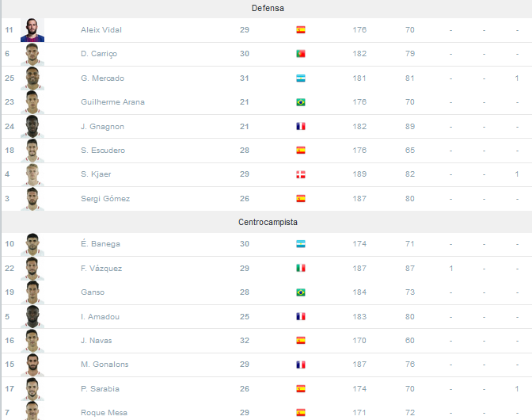Image resolution: width=532 pixels, height=420 pixels.
Task: Click the Brazil flag for Guilherme Arana
Action: tap(301, 102)
